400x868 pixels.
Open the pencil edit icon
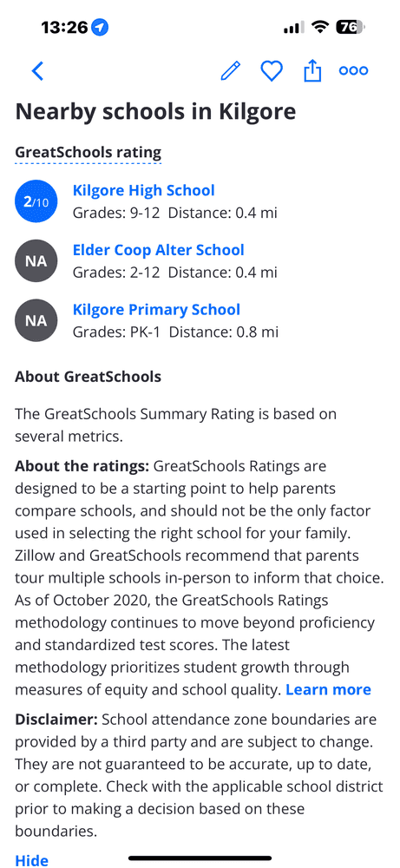231,71
